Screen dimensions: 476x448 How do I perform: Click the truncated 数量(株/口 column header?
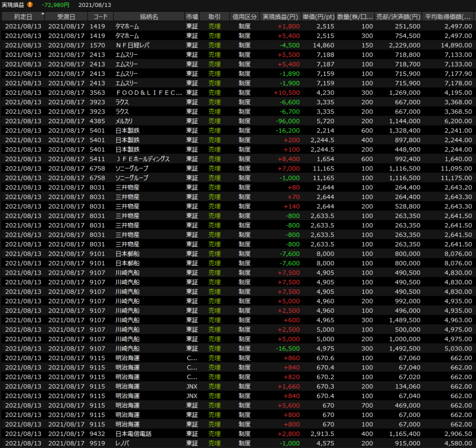355,17
